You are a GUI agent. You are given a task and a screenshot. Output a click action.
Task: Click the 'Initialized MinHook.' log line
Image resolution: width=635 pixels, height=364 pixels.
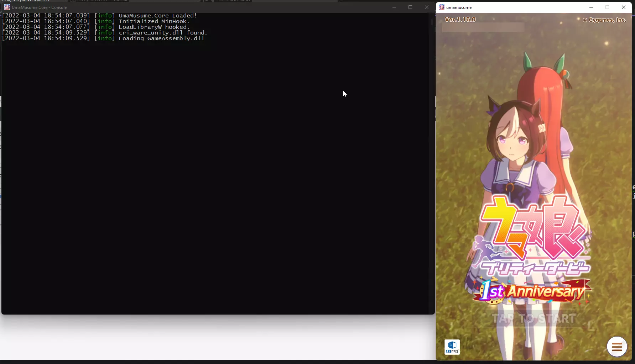click(96, 21)
